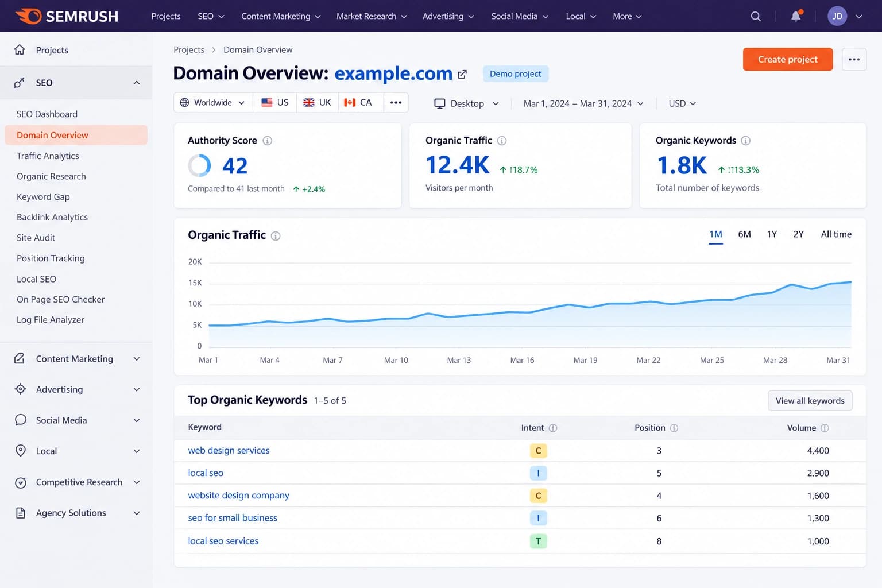Open the SEO top menu dropdown

pos(211,16)
